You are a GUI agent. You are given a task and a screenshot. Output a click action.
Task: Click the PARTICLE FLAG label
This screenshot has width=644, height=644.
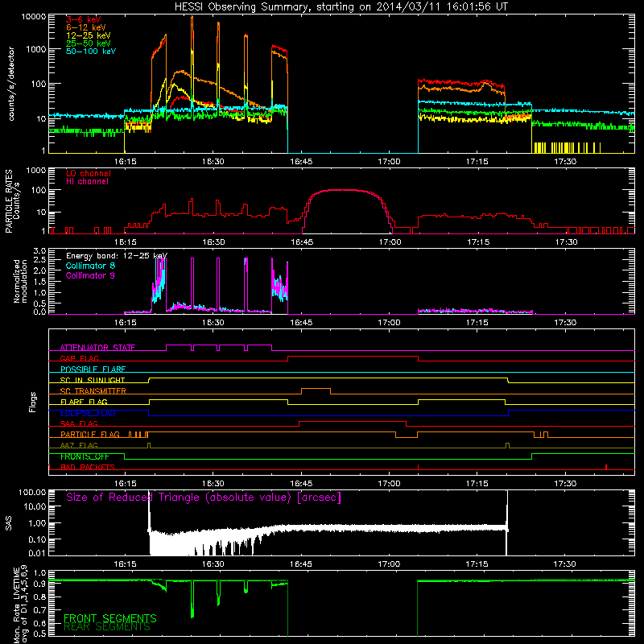(90, 435)
